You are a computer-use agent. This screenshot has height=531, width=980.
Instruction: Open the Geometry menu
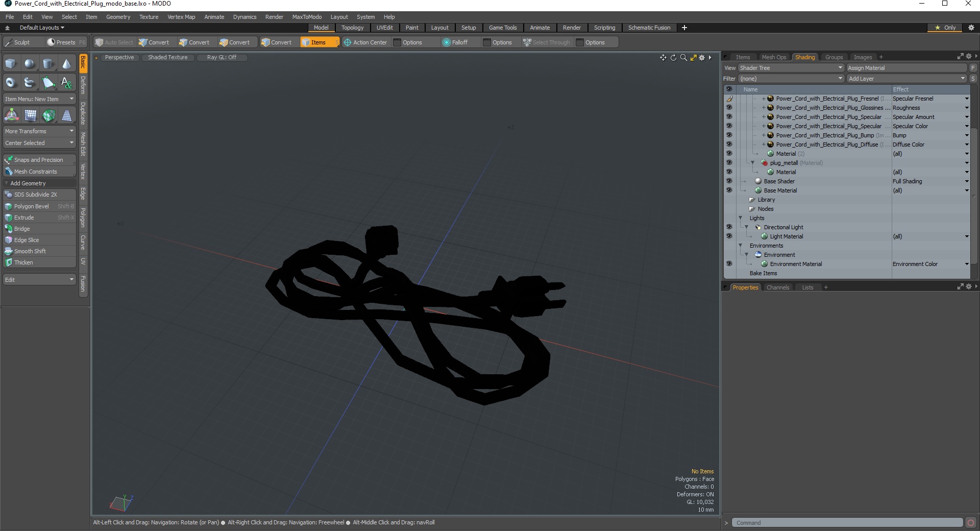[x=118, y=17]
